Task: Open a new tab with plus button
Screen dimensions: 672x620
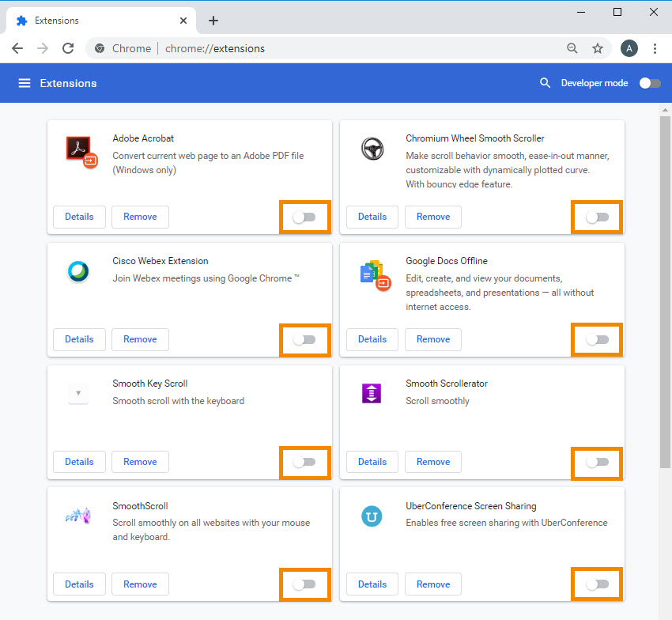Action: (x=213, y=21)
